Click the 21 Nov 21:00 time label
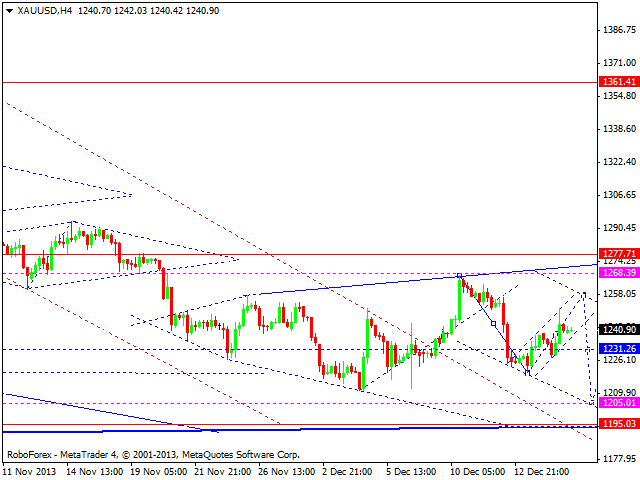The height and width of the screenshot is (480, 640). [x=223, y=472]
